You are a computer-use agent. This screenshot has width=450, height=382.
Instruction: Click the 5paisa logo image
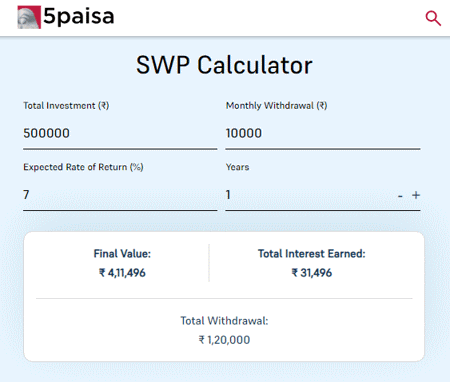(29, 17)
